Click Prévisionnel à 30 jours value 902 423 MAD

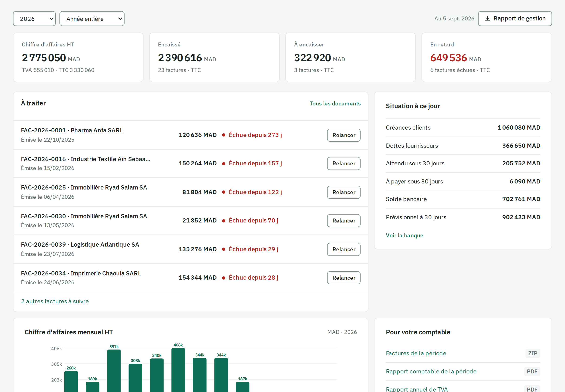point(521,217)
